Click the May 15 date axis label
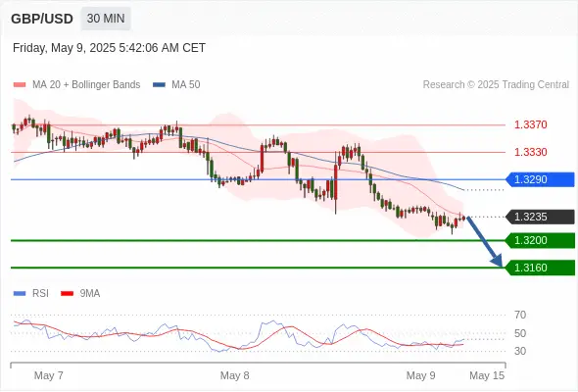Image resolution: width=578 pixels, height=392 pixels. (487, 375)
